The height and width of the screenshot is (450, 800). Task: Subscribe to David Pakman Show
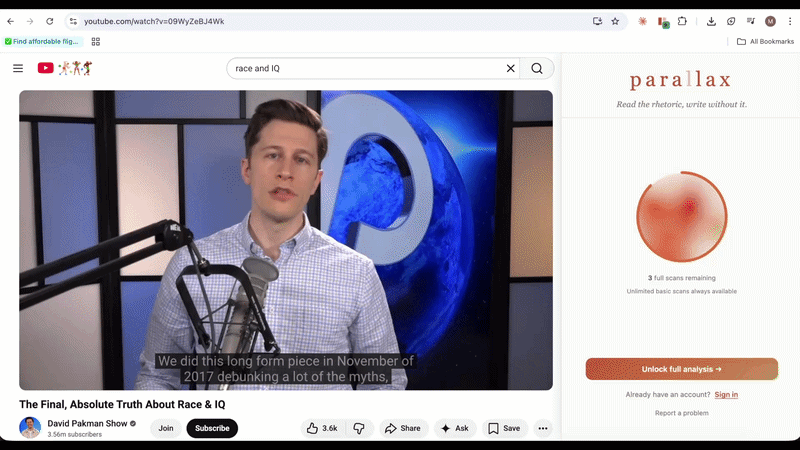(212, 428)
